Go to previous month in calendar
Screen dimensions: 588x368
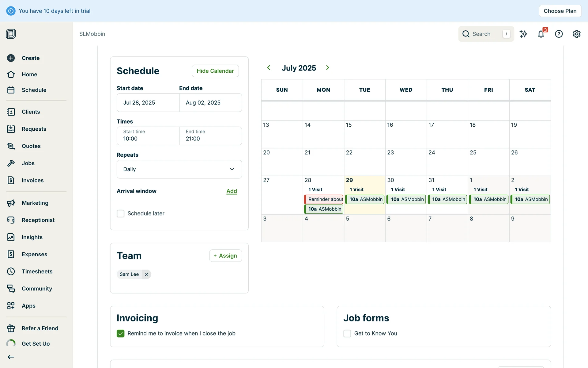(x=269, y=68)
